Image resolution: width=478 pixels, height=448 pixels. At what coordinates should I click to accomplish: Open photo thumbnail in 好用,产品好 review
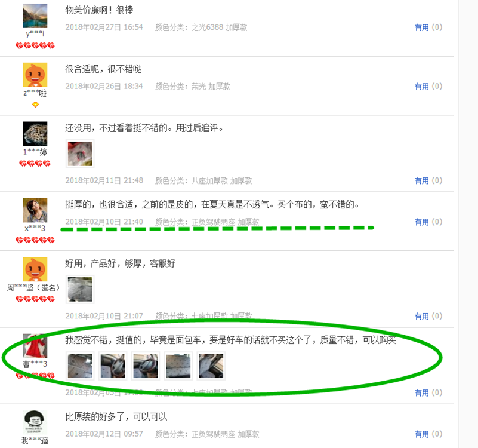[80, 289]
